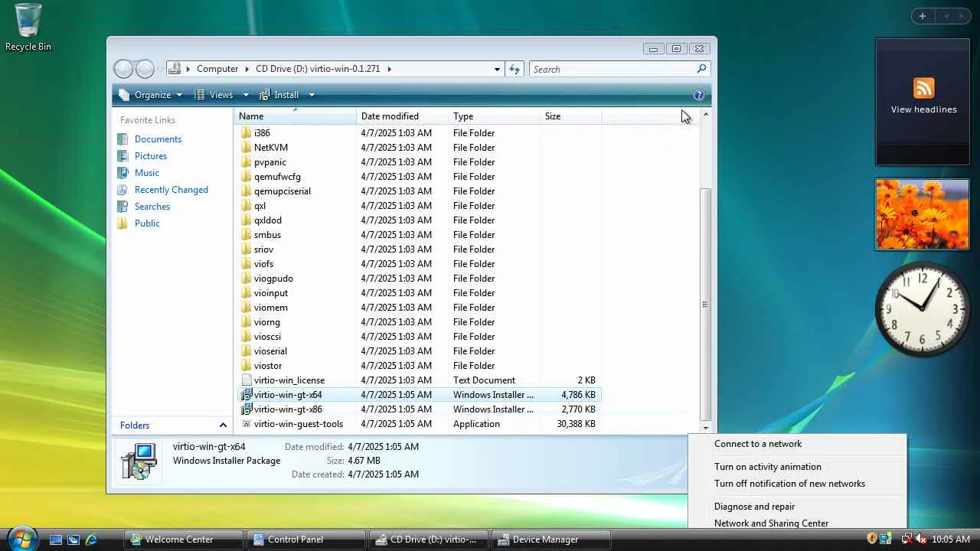Click the muted volume tray icon

pyautogui.click(x=921, y=540)
